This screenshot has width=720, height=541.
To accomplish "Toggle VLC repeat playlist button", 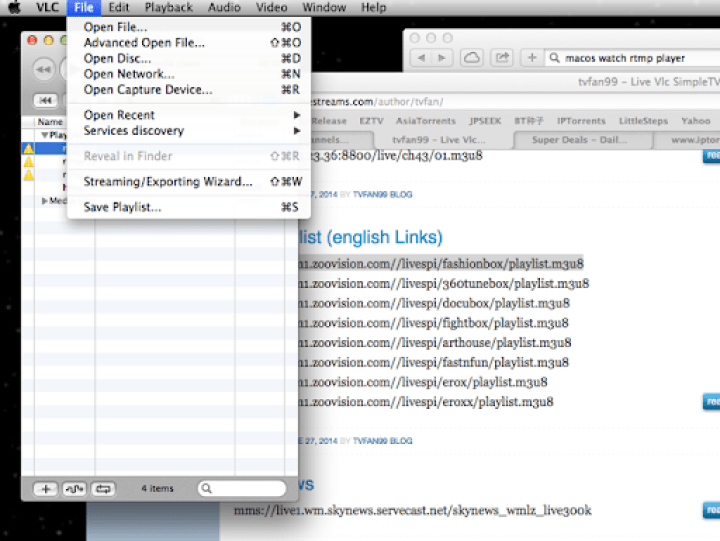I will [x=103, y=489].
